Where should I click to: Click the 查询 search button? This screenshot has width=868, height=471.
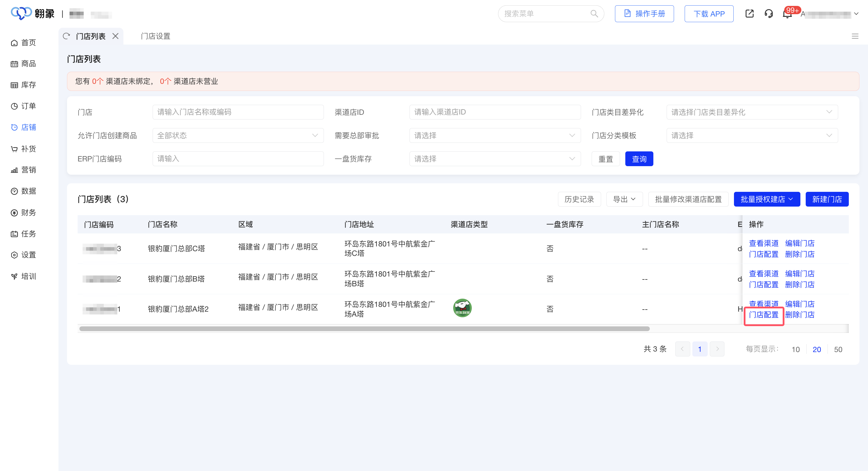(x=639, y=159)
